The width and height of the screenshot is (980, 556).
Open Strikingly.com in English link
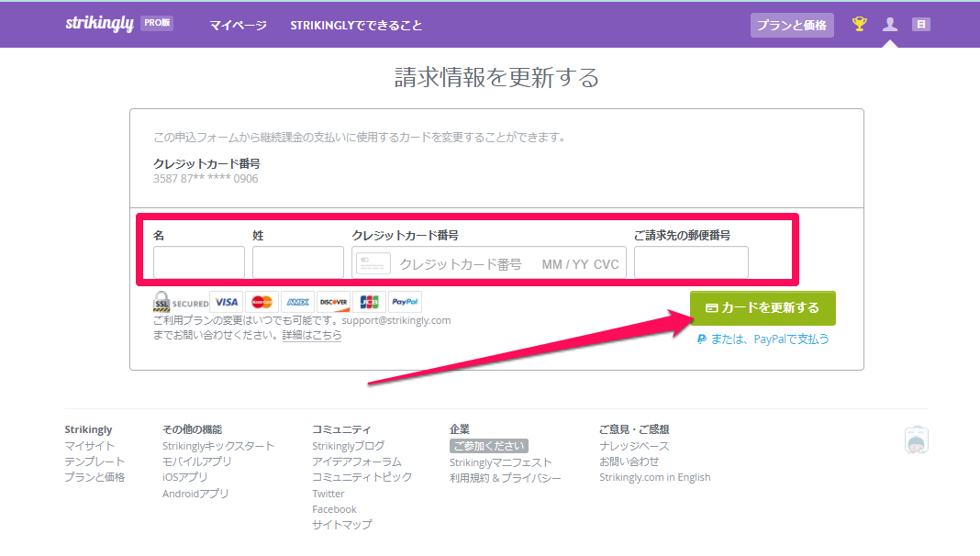pos(655,477)
